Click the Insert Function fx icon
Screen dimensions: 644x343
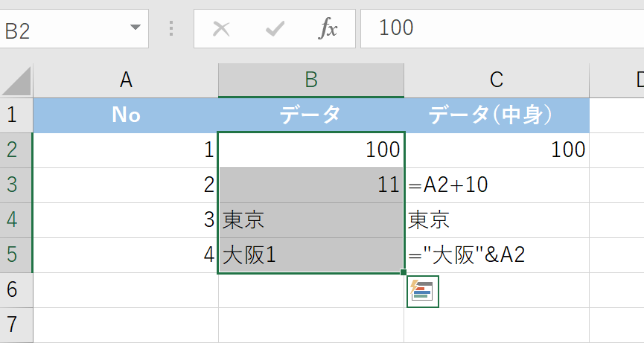click(328, 29)
